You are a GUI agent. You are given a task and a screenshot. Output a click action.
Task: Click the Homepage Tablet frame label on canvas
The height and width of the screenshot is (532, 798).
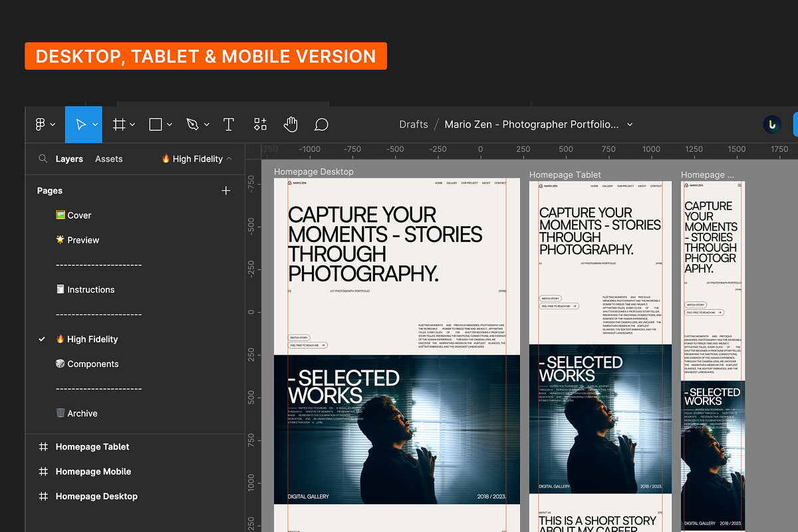pos(565,175)
